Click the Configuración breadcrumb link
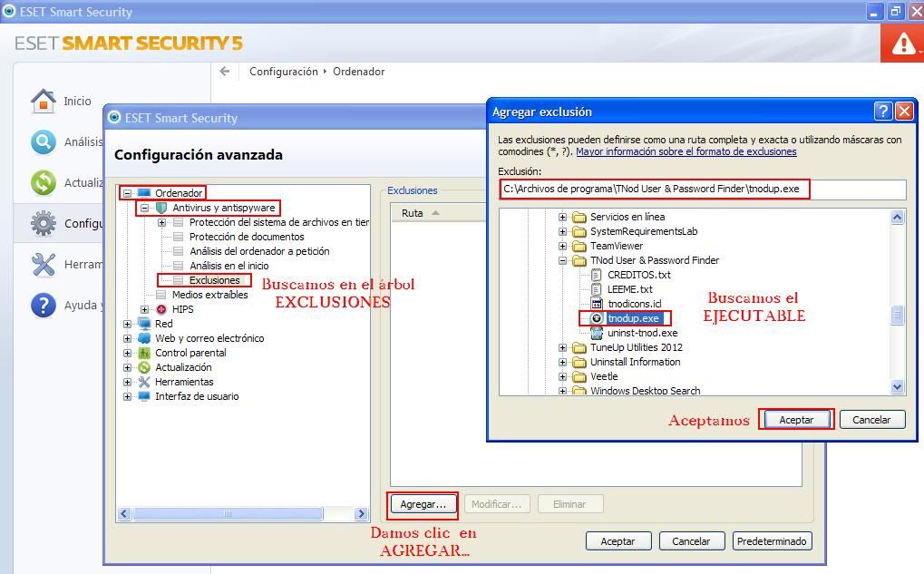 (x=284, y=72)
